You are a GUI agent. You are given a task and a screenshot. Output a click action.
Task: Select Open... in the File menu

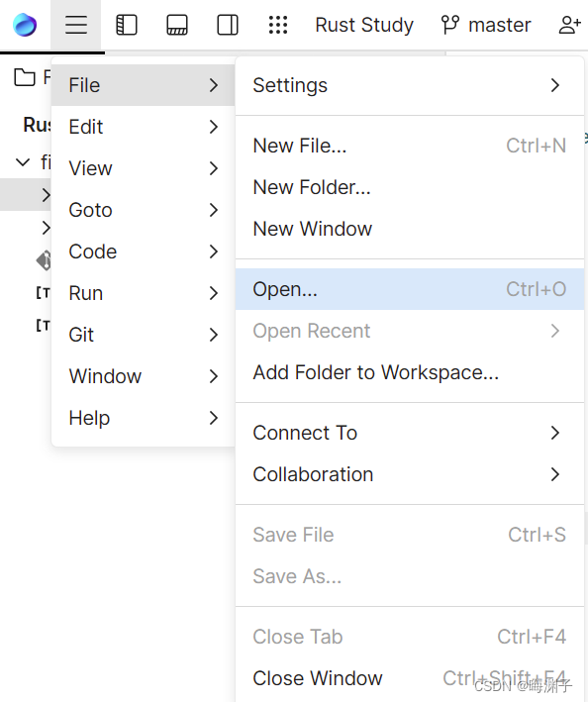[x=410, y=289]
